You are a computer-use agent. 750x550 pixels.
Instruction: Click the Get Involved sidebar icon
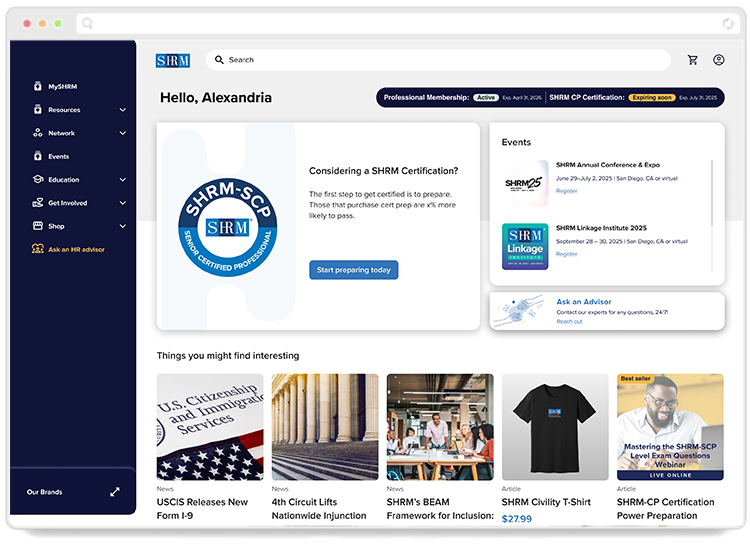pos(38,203)
